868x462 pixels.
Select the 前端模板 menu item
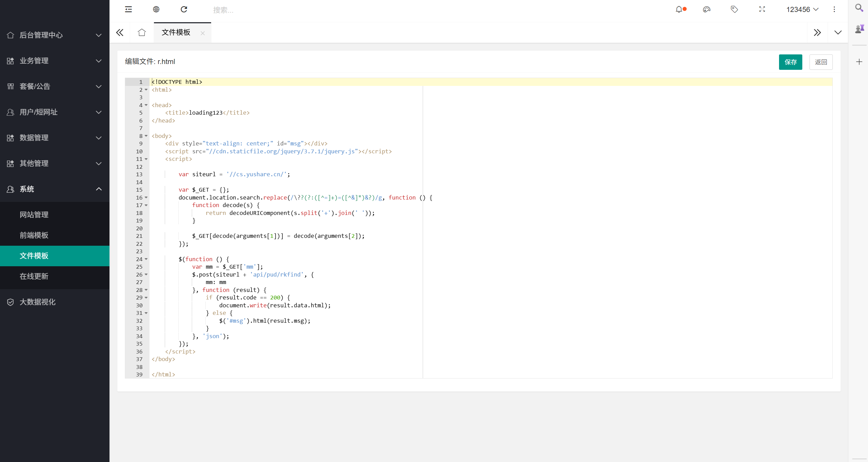(x=34, y=235)
